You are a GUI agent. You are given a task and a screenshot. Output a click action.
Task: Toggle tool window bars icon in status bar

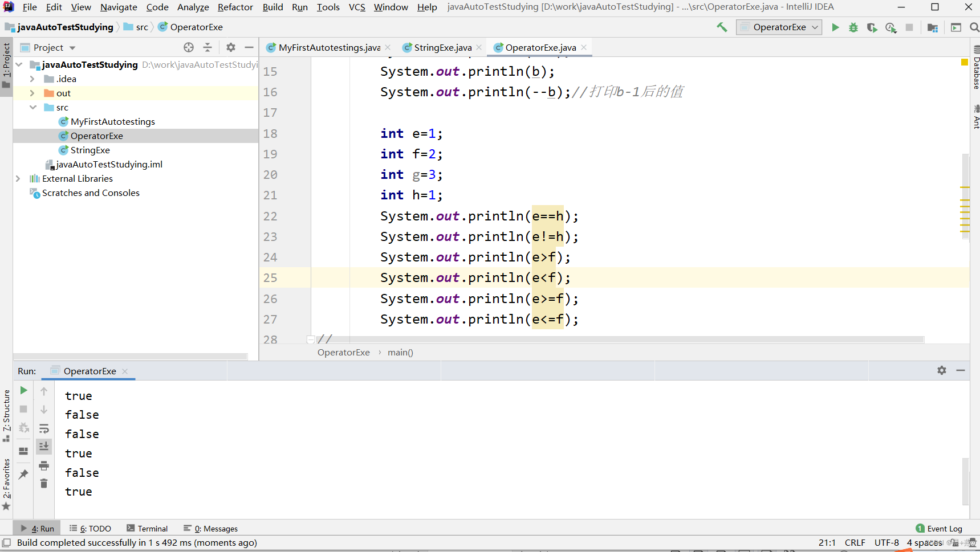tap(6, 542)
